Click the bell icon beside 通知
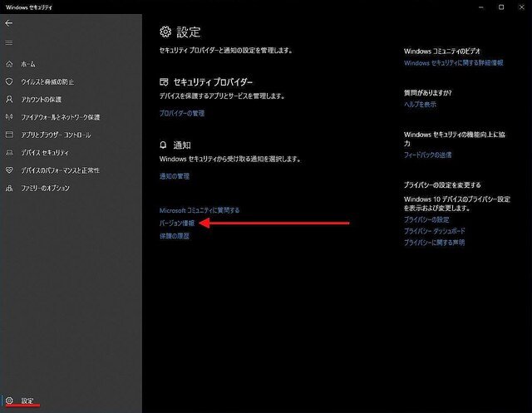 (163, 145)
